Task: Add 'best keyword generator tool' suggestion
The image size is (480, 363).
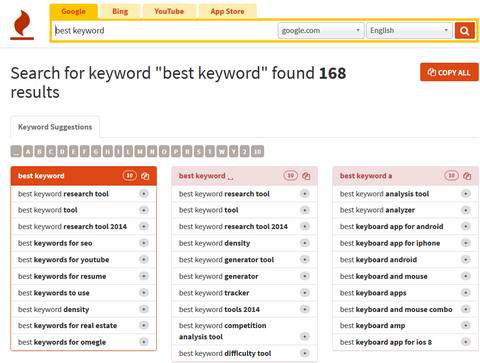Action: click(305, 259)
